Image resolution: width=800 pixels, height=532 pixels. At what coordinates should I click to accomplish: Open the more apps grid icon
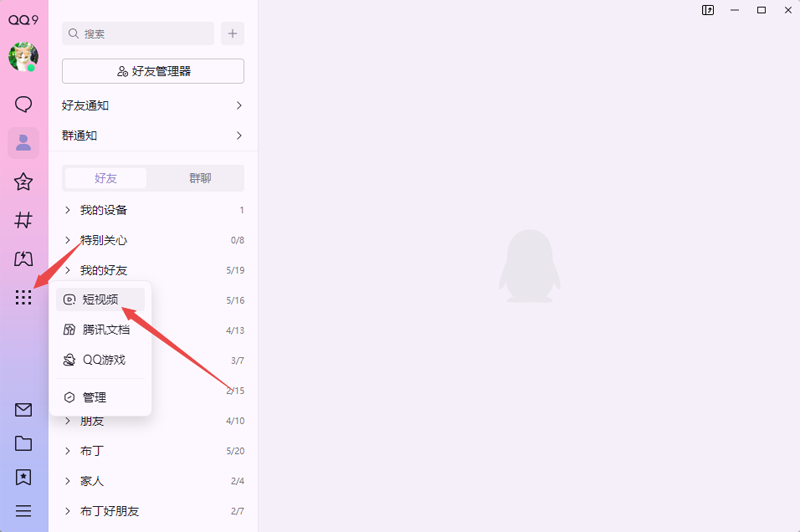pyautogui.click(x=23, y=297)
